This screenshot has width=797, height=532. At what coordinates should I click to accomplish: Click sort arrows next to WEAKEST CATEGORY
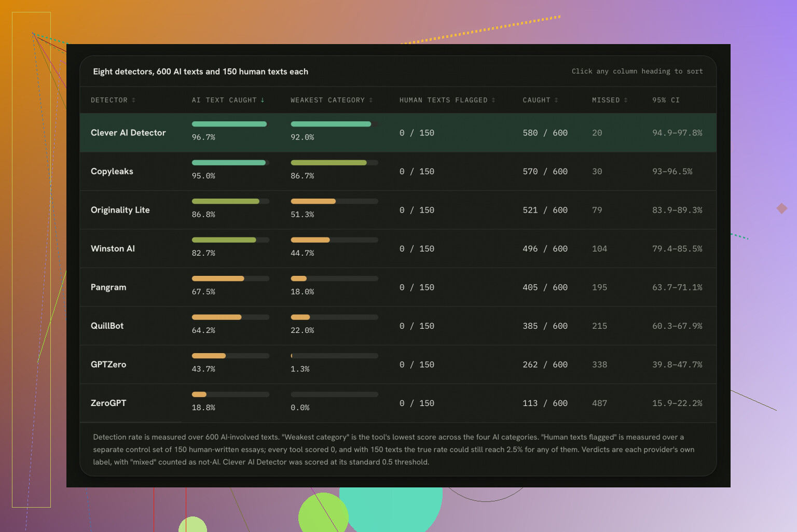[370, 100]
